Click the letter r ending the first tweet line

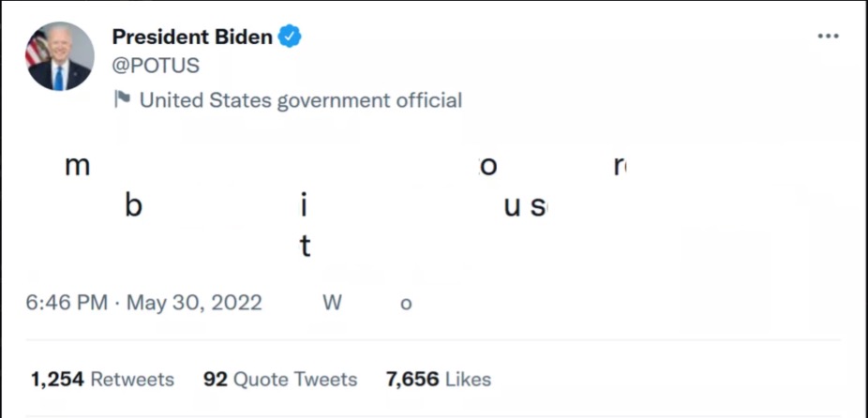620,167
